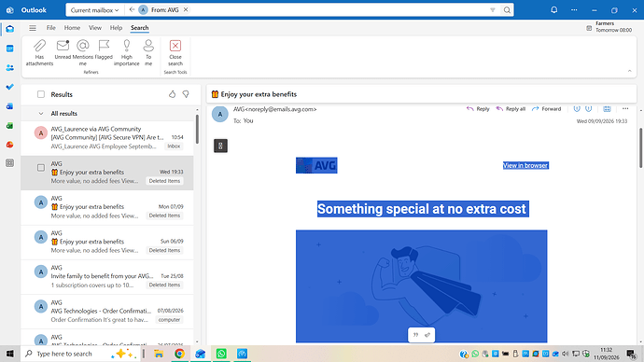Image resolution: width=644 pixels, height=362 pixels.
Task: Select all results checkbox
Action: 41,94
